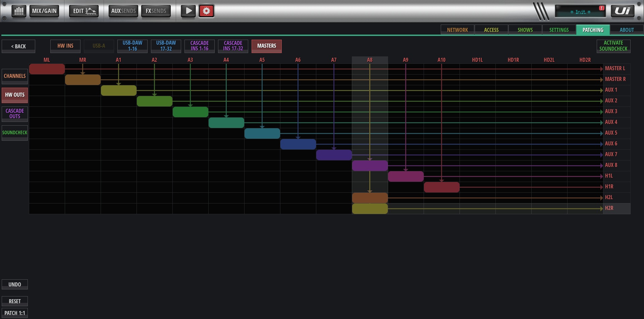Click the Ui logo button
The image size is (644, 319).
tap(622, 11)
